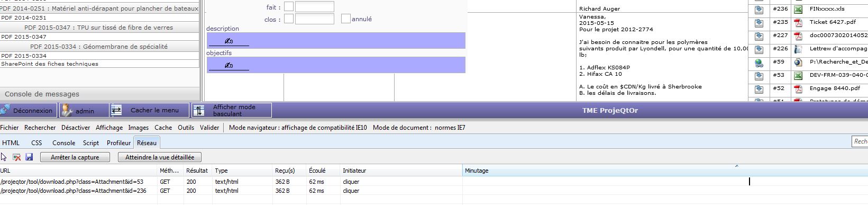Click the Arrêter la capture button

[75, 157]
